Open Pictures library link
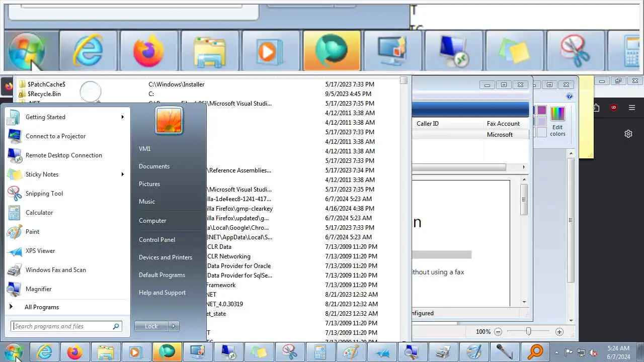This screenshot has width=644, height=362. (149, 184)
